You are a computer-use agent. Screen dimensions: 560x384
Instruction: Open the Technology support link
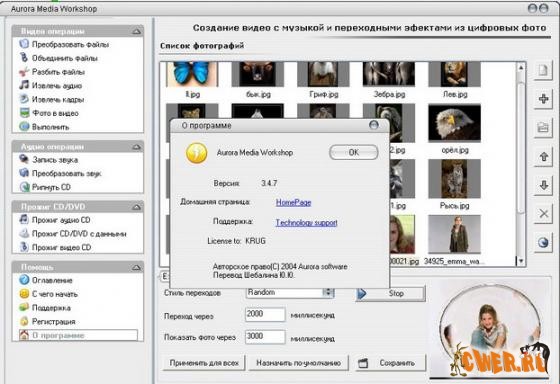pos(306,223)
